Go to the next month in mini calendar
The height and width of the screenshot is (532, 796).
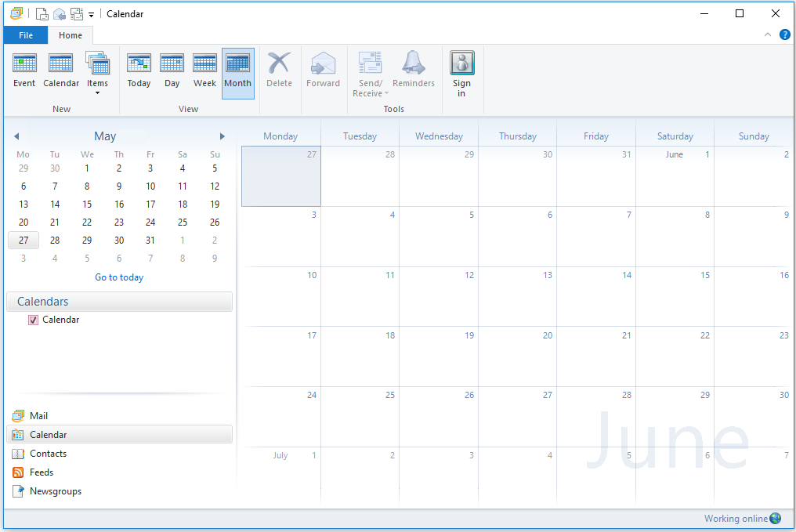coord(222,136)
